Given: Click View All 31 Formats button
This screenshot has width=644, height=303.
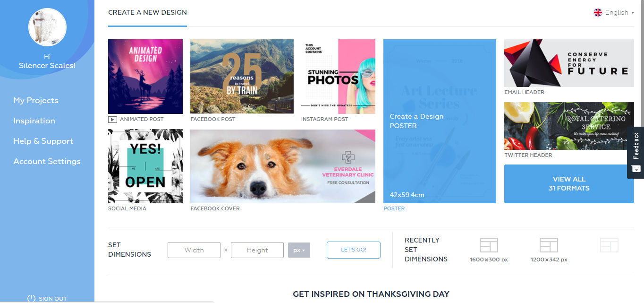Looking at the screenshot, I should (569, 184).
